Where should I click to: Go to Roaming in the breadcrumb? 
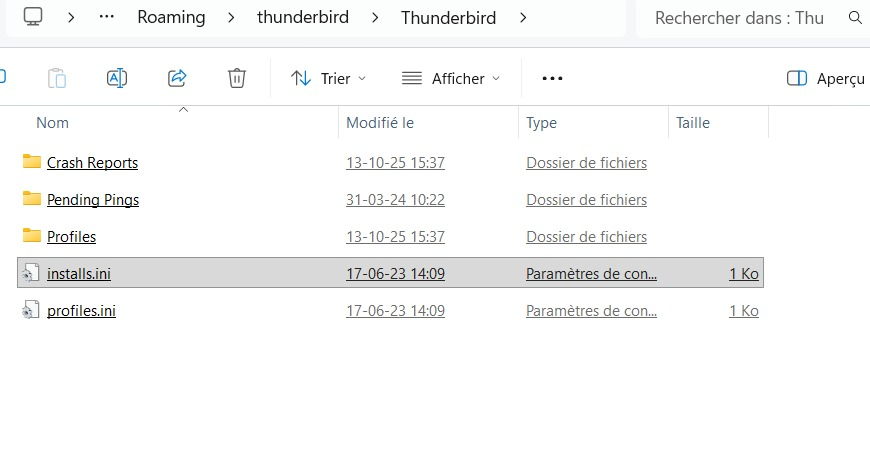[x=171, y=17]
